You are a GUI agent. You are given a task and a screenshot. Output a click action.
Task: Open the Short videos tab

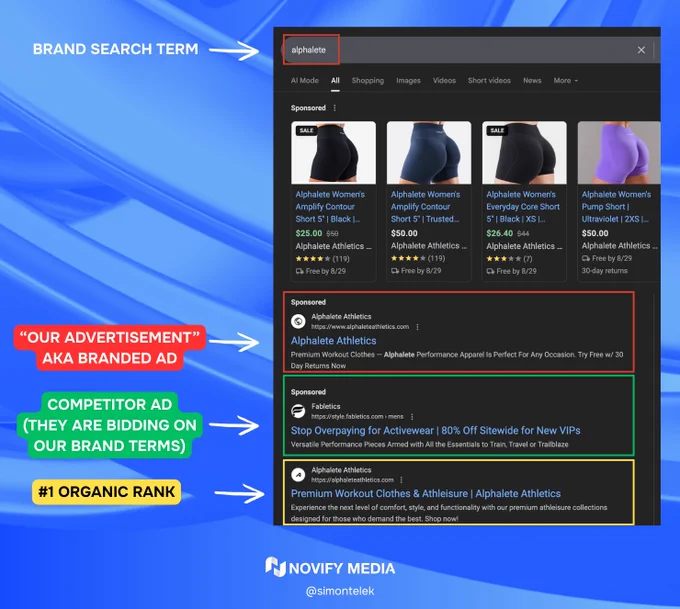[x=489, y=81]
